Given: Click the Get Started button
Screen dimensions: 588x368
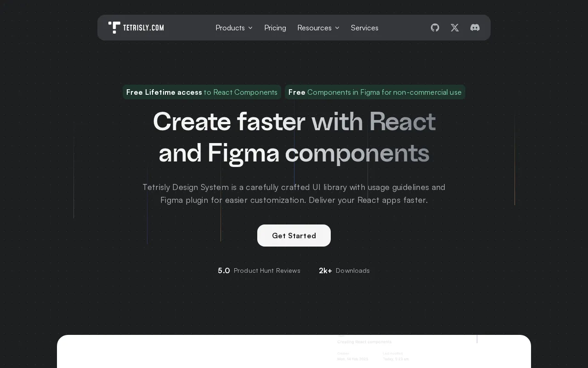Looking at the screenshot, I should [x=294, y=236].
